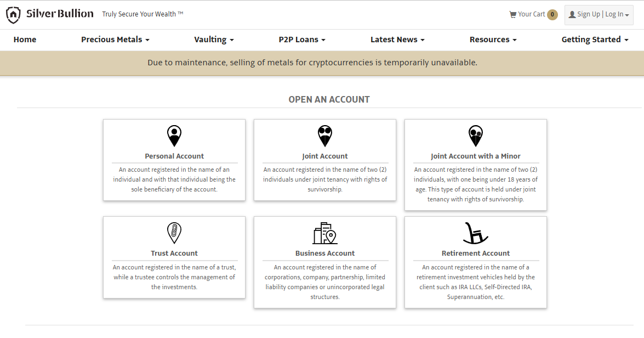Viewport: 644px width, 338px height.
Task: Click the user silhouette icon beside Sign Up
Action: pyautogui.click(x=572, y=14)
